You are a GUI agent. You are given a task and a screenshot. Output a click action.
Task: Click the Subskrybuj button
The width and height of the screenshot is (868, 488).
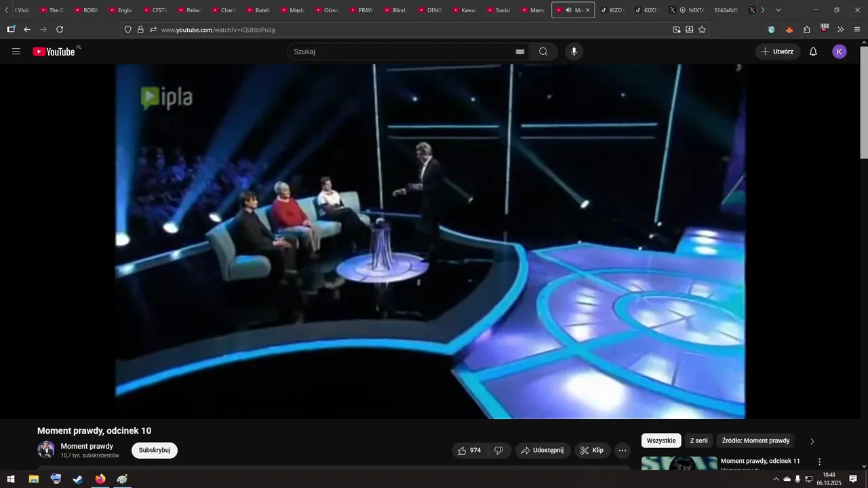pyautogui.click(x=155, y=450)
